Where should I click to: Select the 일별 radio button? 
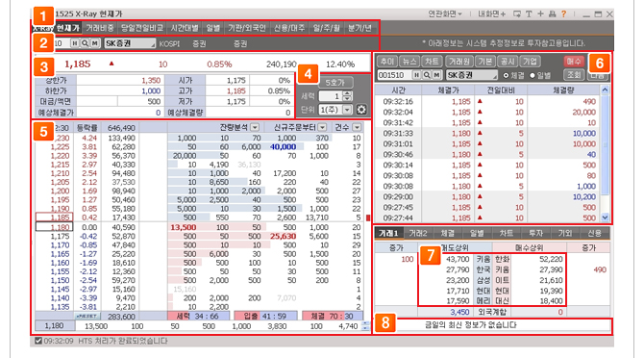pos(533,75)
